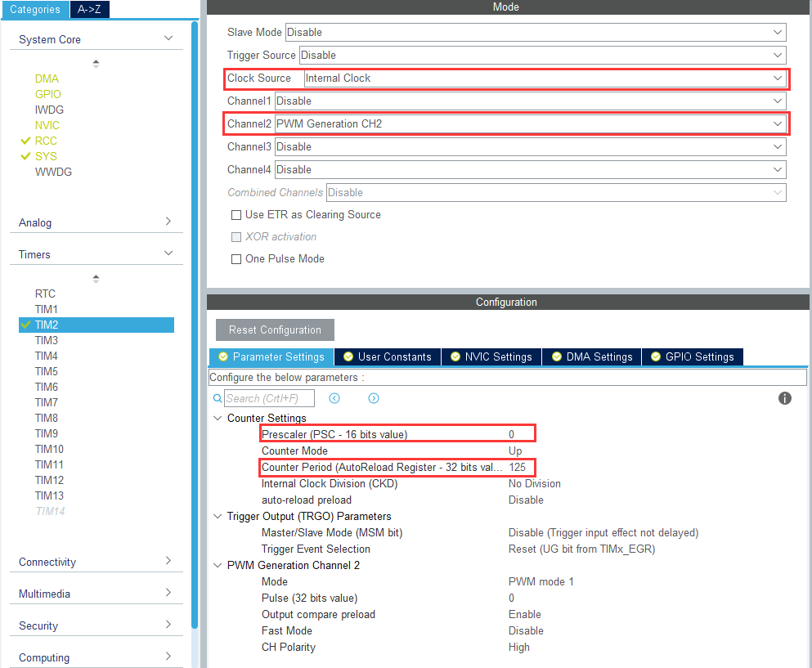
Task: Click the Pulse (32 bits value) 0
Action: click(511, 599)
